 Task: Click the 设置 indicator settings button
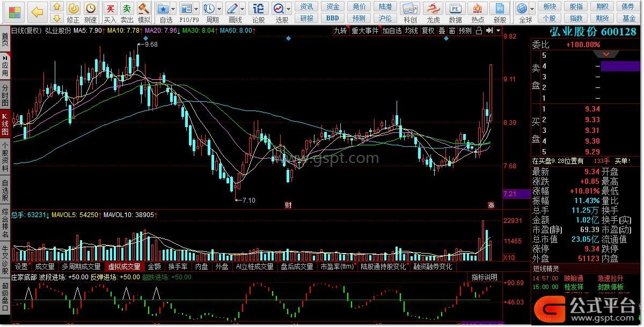click(x=21, y=266)
